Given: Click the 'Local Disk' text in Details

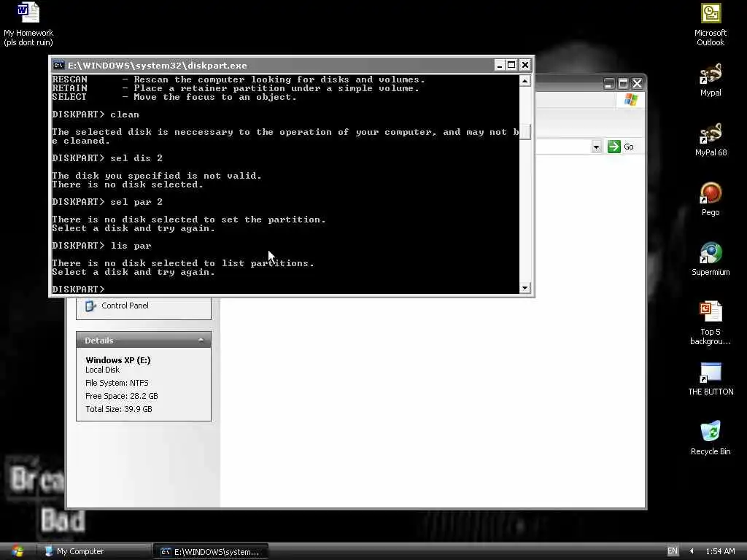Looking at the screenshot, I should pyautogui.click(x=102, y=370).
